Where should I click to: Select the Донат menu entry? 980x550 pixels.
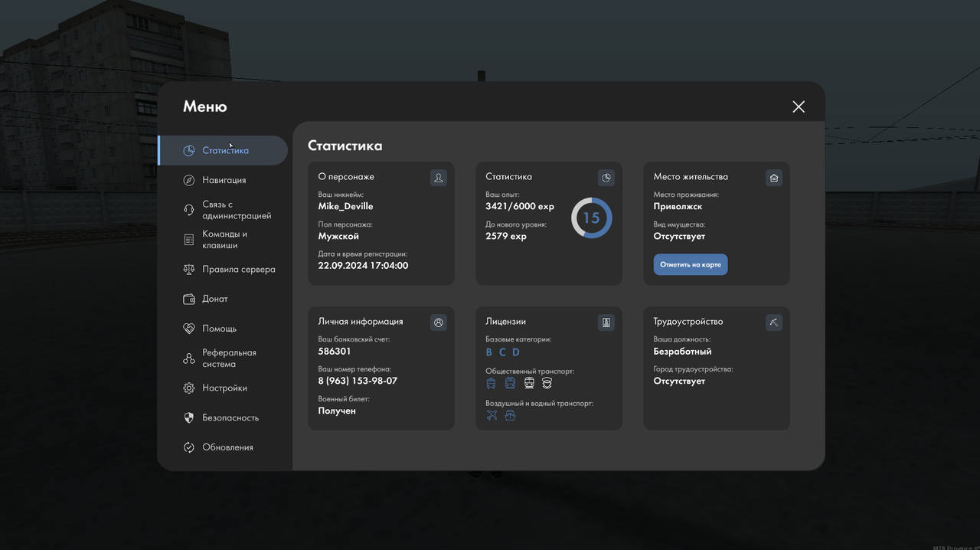pos(223,299)
